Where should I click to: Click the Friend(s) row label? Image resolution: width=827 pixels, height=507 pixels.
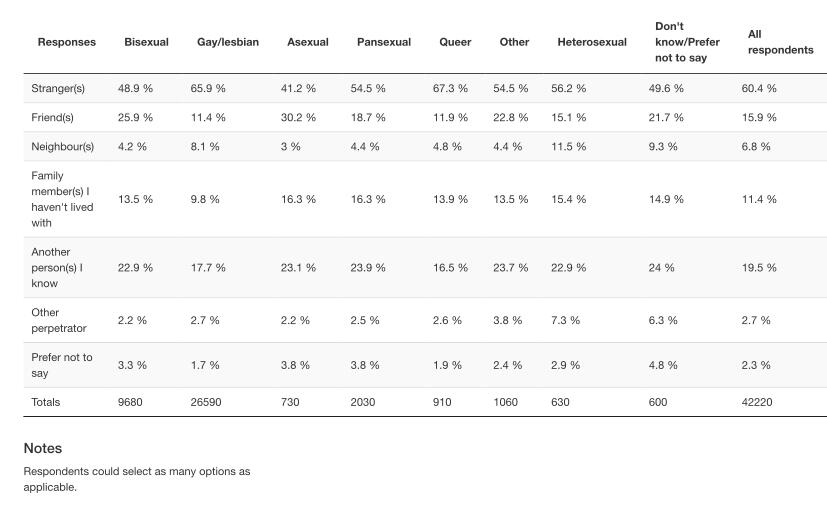coord(52,117)
